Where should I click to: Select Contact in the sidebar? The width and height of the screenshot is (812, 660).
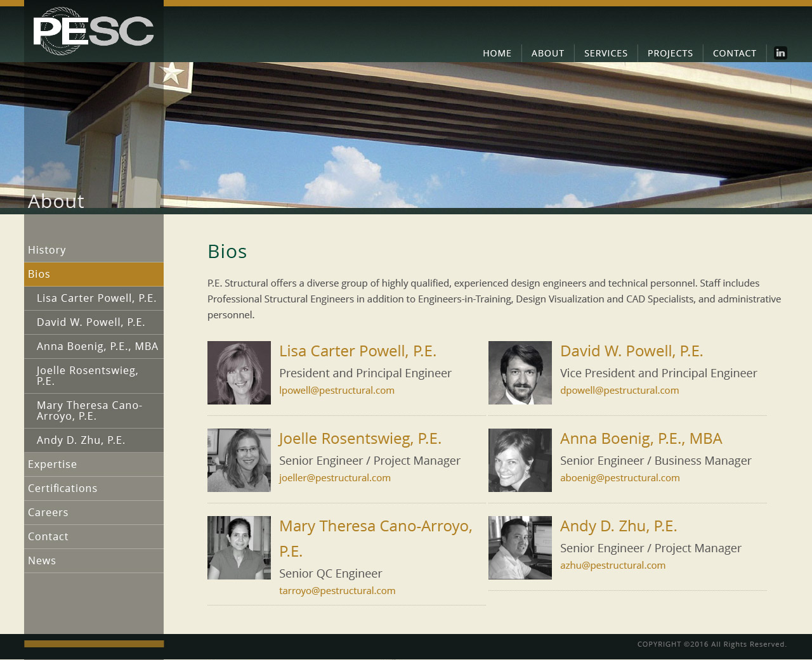(94, 537)
